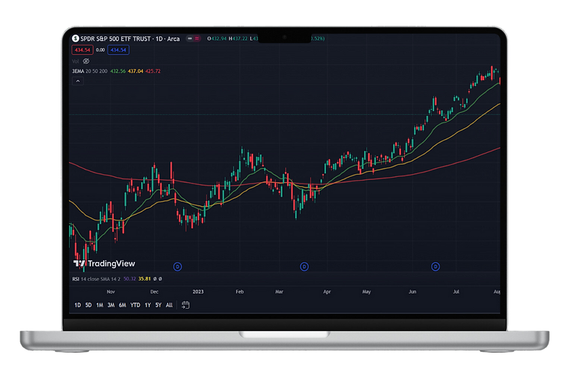
Task: Set time range to YTD
Action: tap(136, 305)
